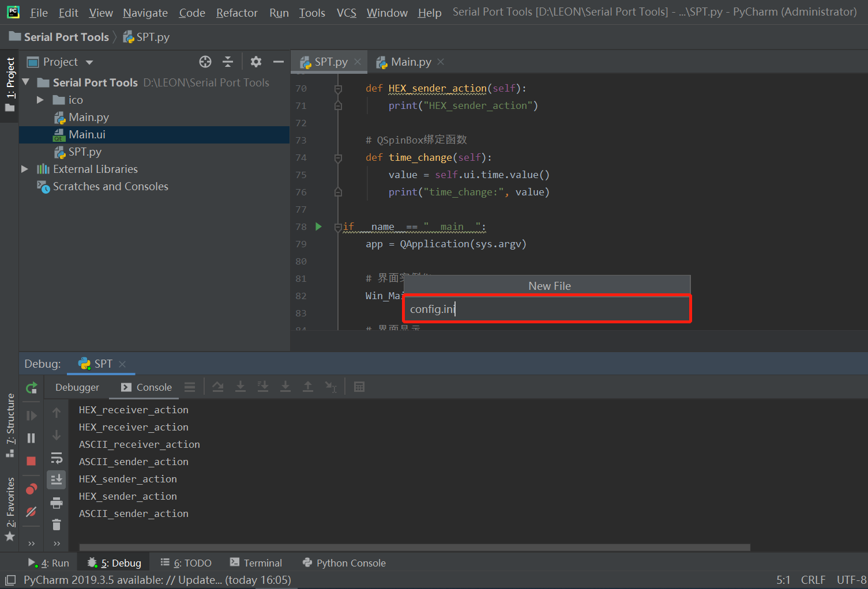The height and width of the screenshot is (589, 868).
Task: Expand External Libraries node
Action: tap(25, 169)
